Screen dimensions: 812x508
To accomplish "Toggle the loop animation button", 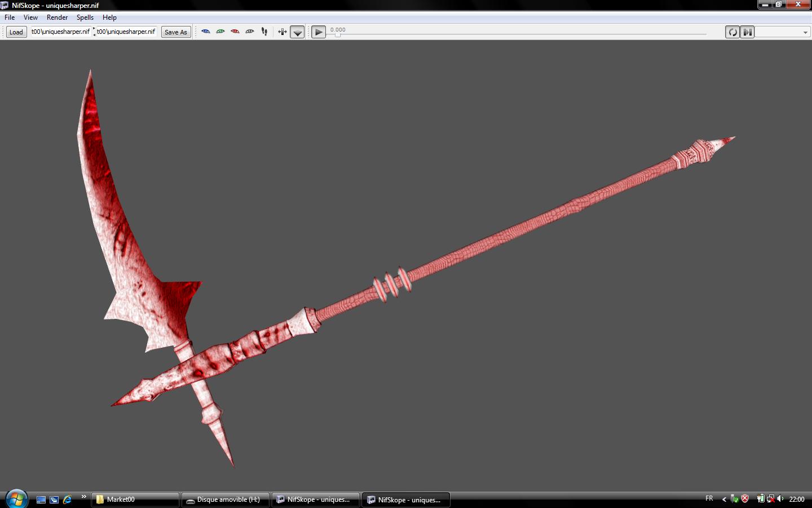I will coord(732,32).
